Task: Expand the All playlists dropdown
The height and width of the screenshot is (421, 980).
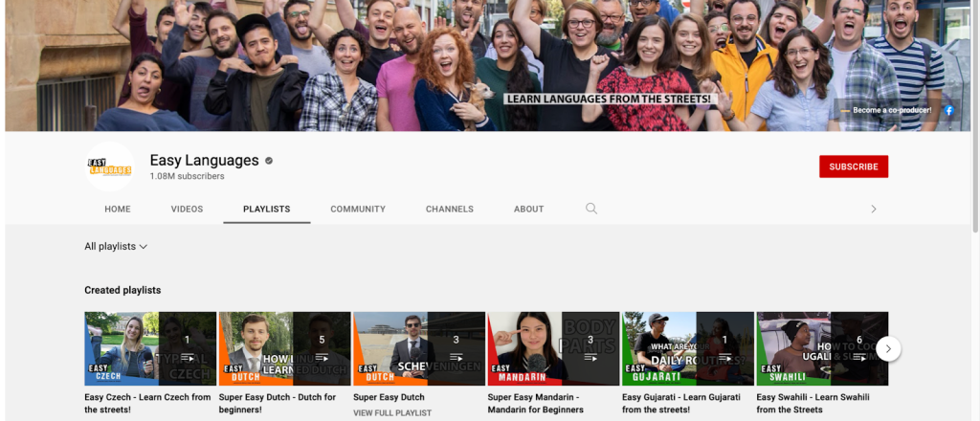Action: (116, 247)
